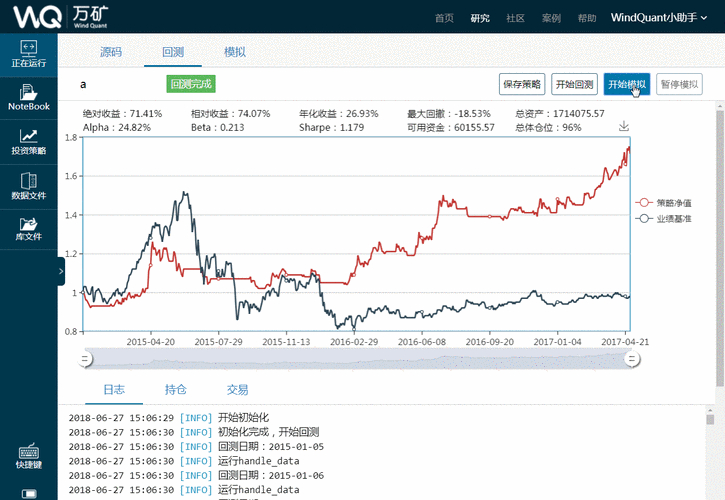
Task: Switch to the 持仓 tab
Action: coord(176,389)
